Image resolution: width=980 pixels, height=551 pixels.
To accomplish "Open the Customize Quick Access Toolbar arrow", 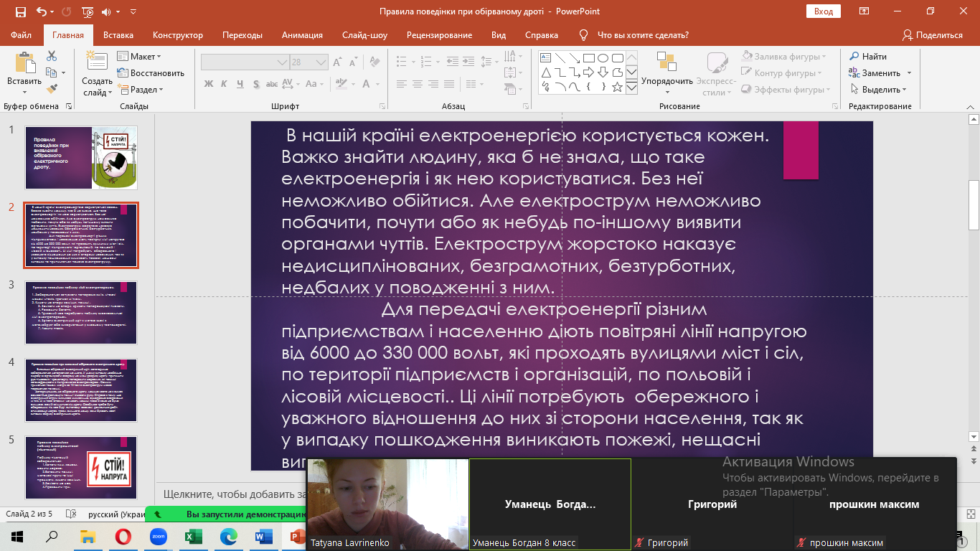I will coord(134,12).
